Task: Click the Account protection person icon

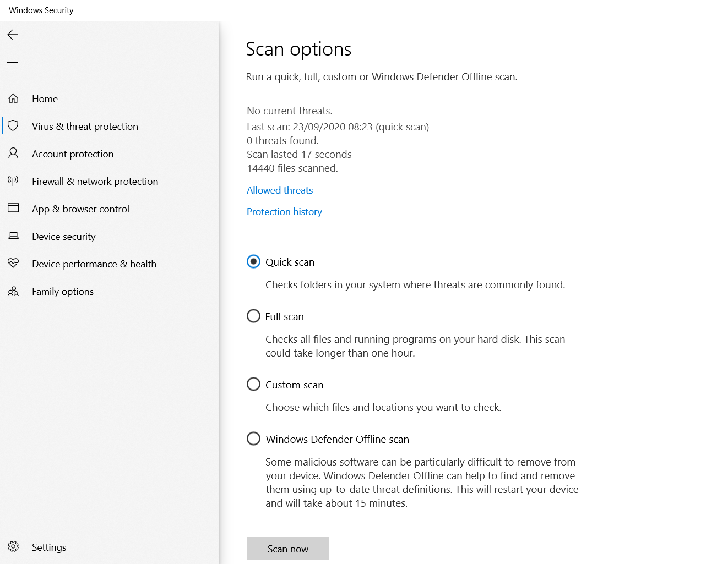Action: 13,154
